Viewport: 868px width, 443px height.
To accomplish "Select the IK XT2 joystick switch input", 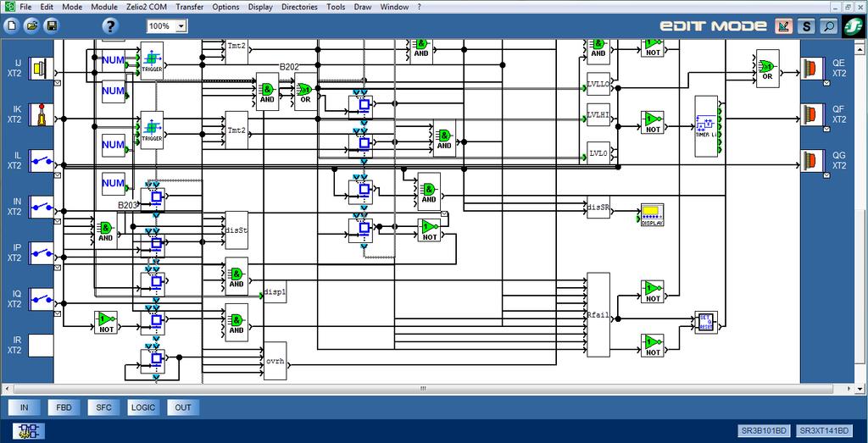I will (41, 114).
